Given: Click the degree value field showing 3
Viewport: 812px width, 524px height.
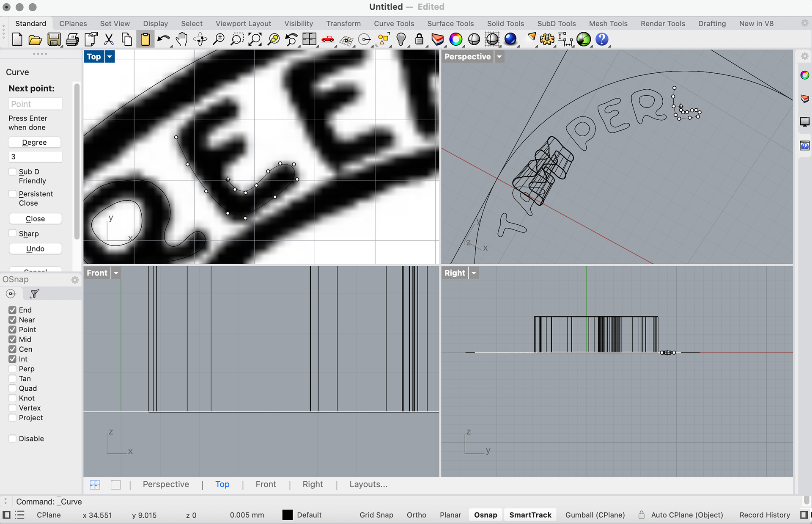Looking at the screenshot, I should point(36,157).
